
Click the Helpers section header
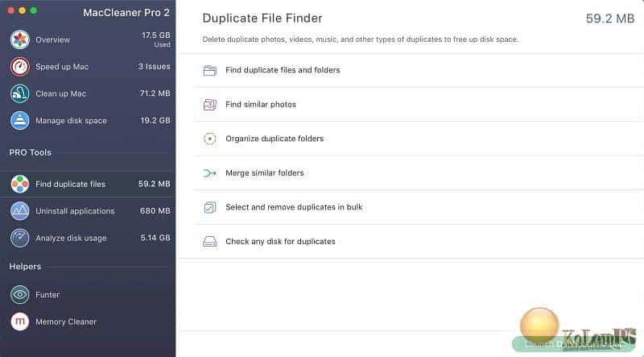25,267
